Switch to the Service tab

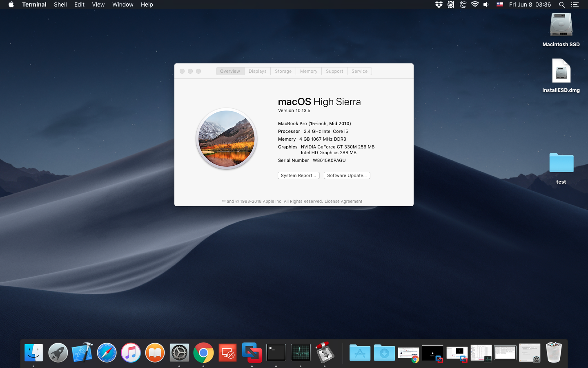[x=360, y=71]
